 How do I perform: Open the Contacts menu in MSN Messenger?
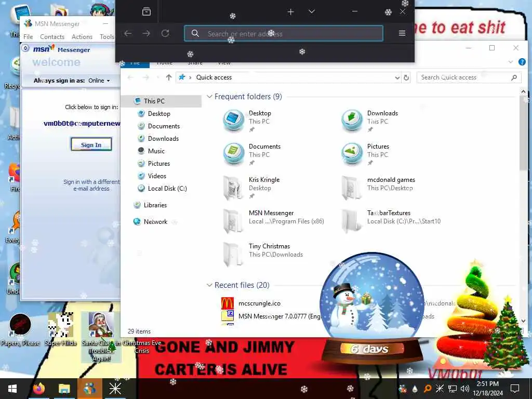click(x=52, y=37)
